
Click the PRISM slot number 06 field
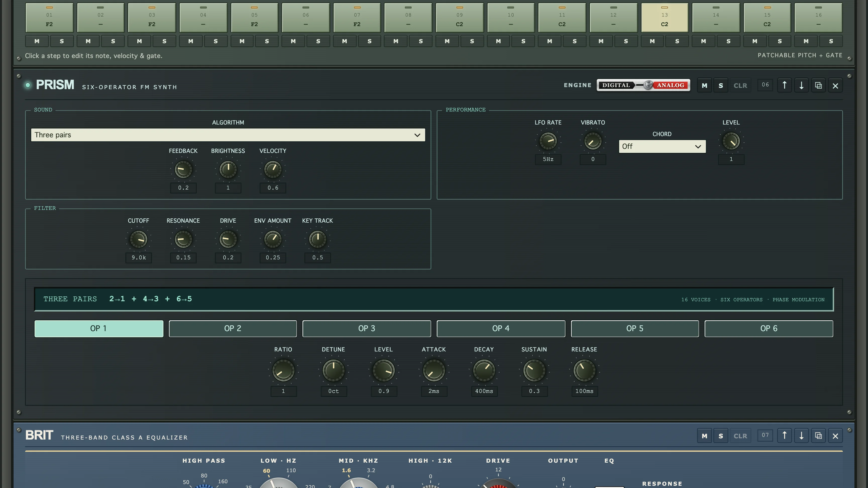[x=765, y=85]
